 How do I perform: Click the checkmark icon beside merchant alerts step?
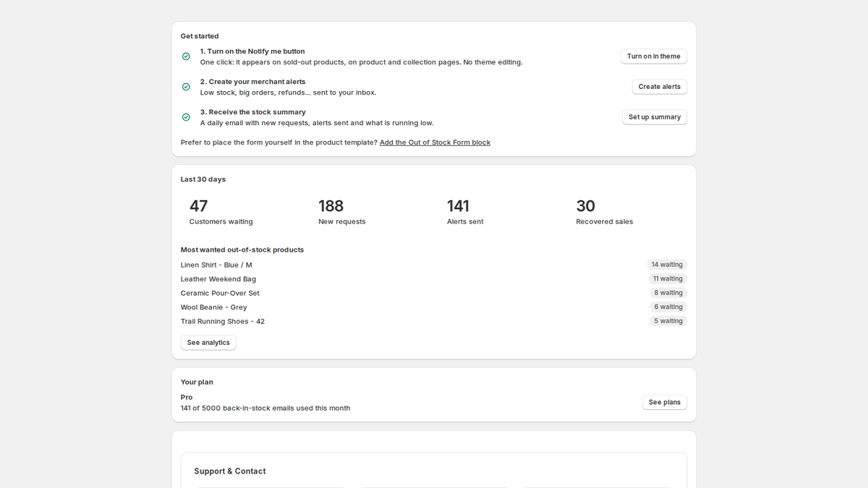pos(186,87)
